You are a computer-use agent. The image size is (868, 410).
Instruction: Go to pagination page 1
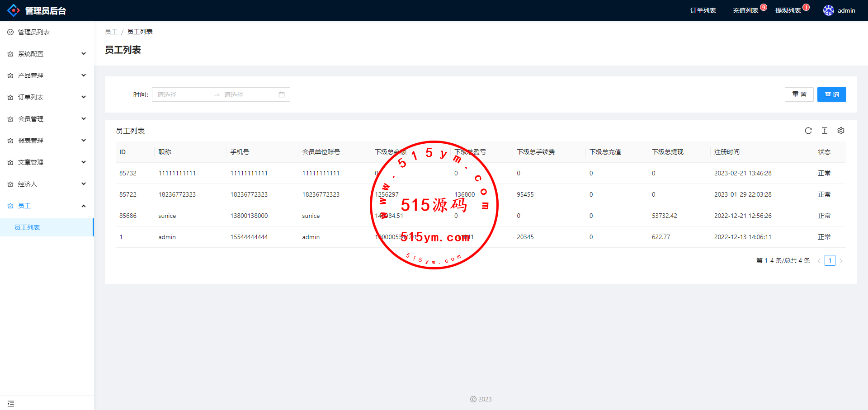830,260
